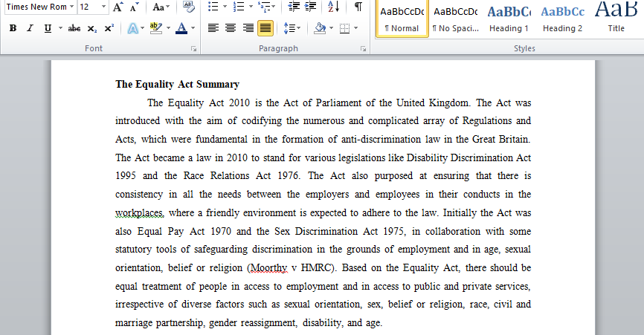The width and height of the screenshot is (644, 335).
Task: Open shading color dropdown arrow
Action: [331, 28]
